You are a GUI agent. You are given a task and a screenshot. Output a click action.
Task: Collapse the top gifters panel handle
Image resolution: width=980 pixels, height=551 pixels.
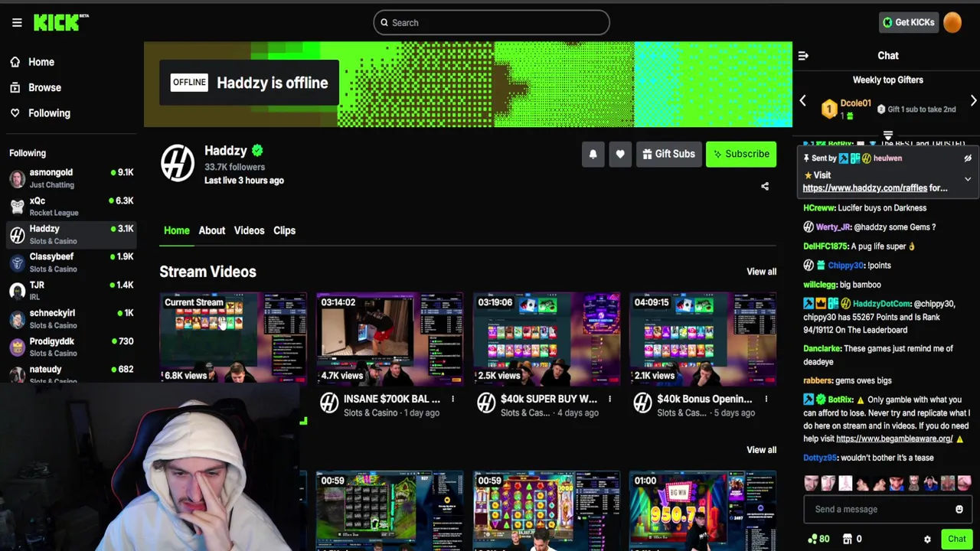(x=888, y=135)
